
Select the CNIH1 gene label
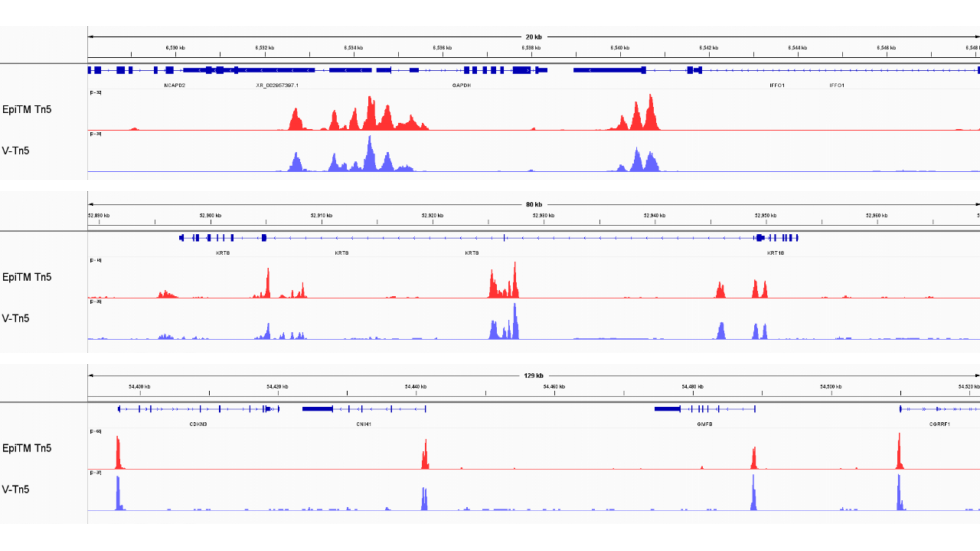point(364,424)
